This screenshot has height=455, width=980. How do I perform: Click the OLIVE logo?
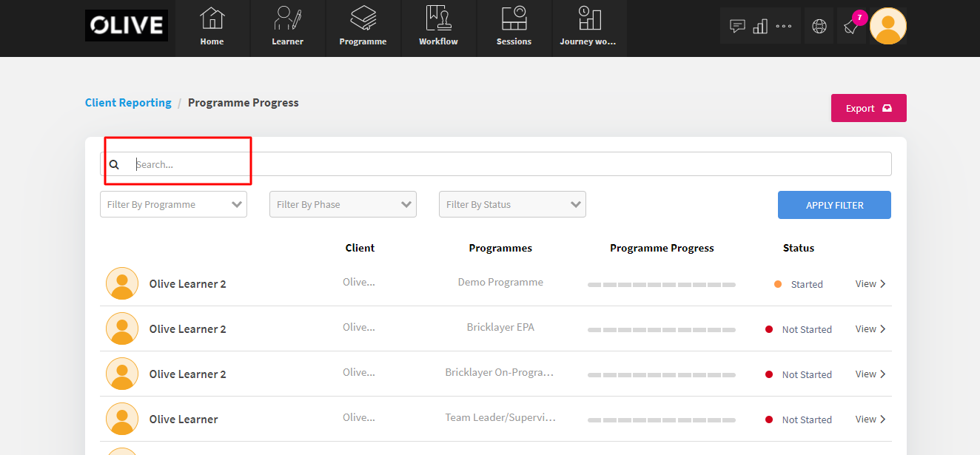[x=126, y=25]
